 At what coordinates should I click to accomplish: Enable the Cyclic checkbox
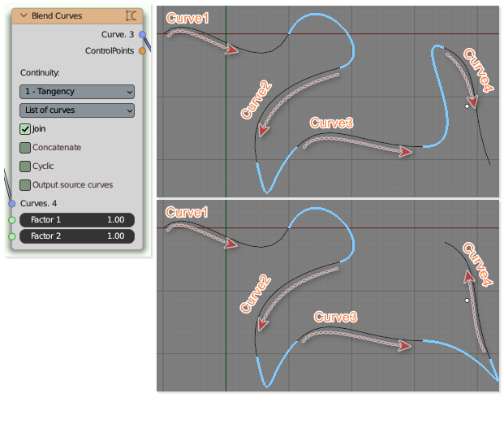[x=25, y=166]
